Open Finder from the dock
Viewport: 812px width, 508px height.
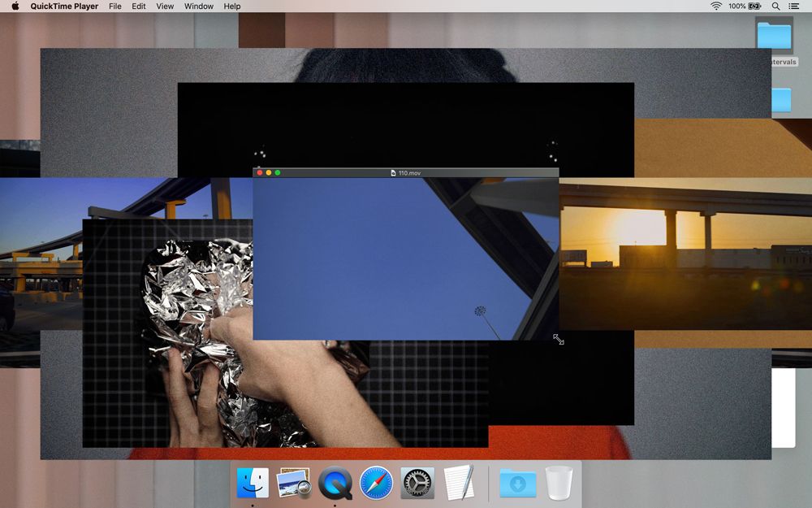click(x=253, y=483)
